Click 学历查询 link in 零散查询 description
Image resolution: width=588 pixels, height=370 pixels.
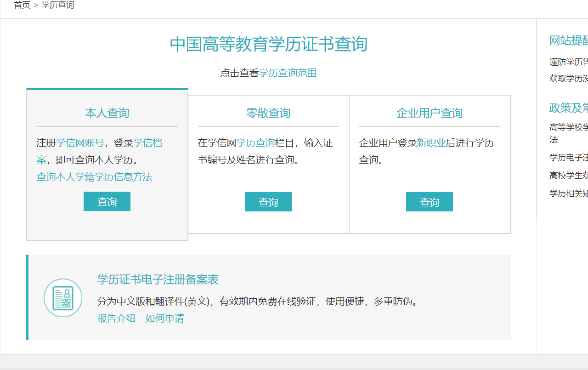pos(255,143)
